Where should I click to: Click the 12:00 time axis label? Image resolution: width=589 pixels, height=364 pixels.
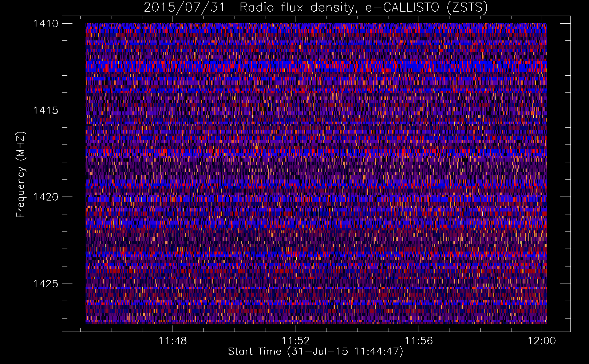tap(542, 341)
